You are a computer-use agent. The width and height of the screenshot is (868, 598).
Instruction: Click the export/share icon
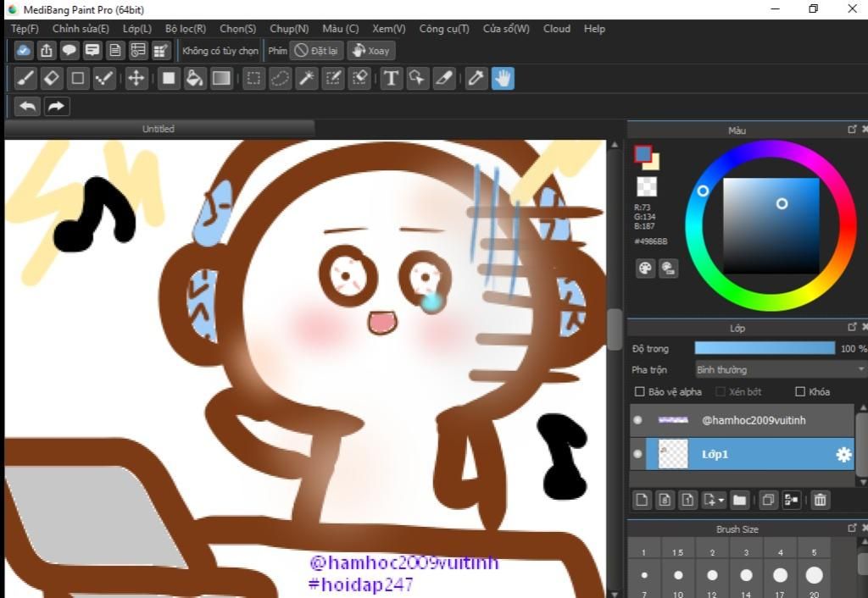click(x=47, y=50)
